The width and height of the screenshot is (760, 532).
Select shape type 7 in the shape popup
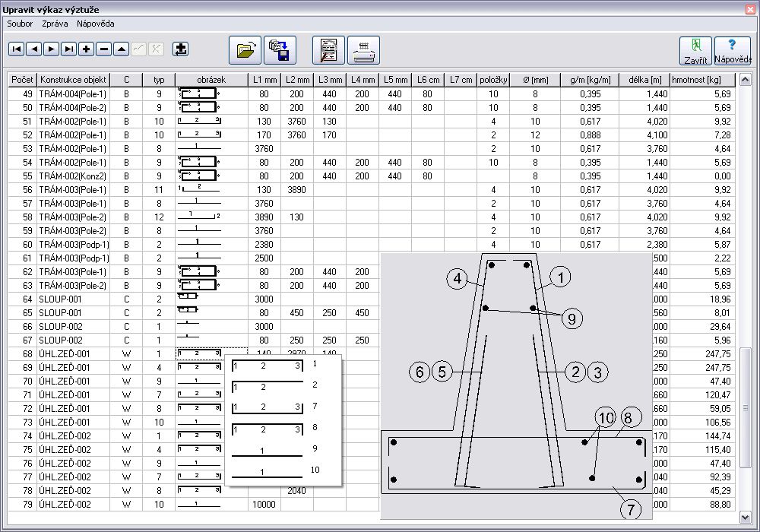(275, 407)
